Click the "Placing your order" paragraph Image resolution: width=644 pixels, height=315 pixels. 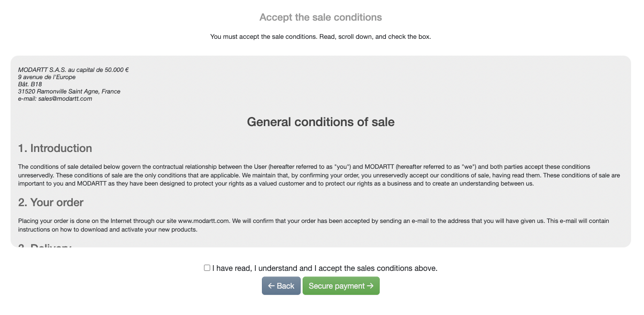click(x=314, y=225)
